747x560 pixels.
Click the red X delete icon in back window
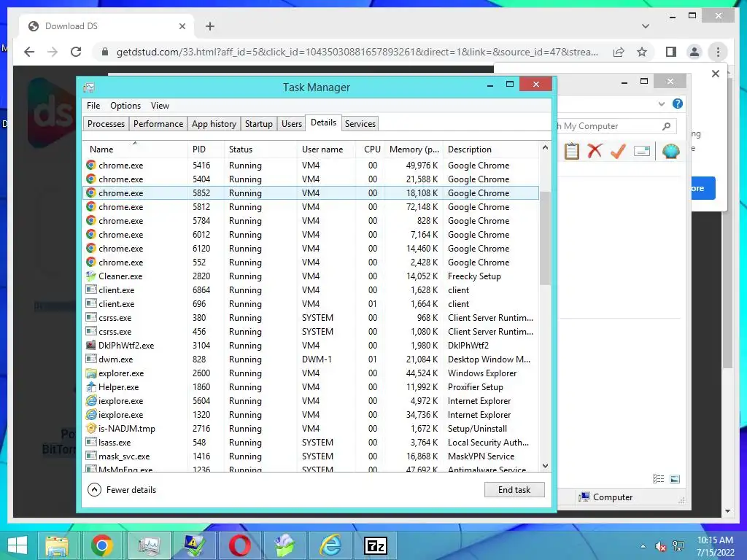(x=595, y=151)
